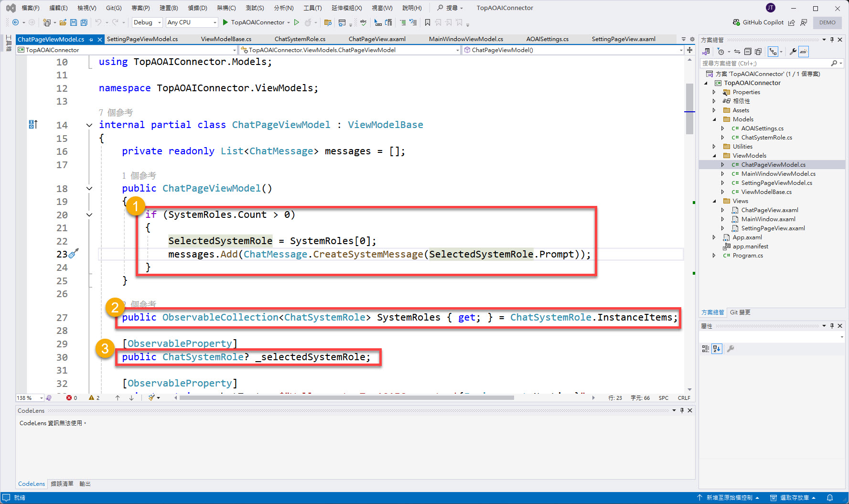The height and width of the screenshot is (504, 849).
Task: Collapse the if-block outline chevron by SystemRoles.Count
Action: coord(89,215)
